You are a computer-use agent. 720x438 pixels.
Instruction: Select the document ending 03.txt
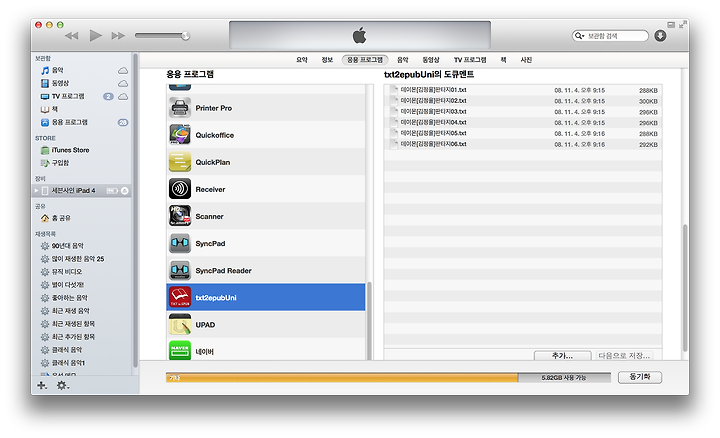(x=523, y=112)
